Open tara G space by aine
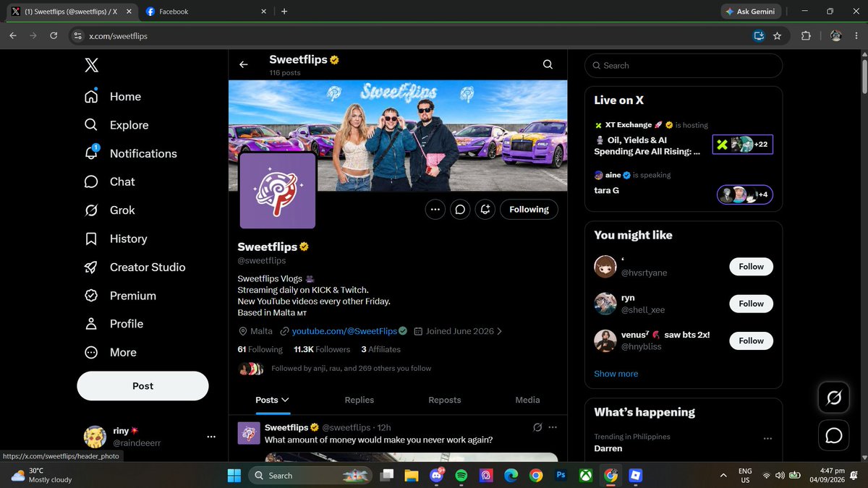The width and height of the screenshot is (868, 488). 606,191
